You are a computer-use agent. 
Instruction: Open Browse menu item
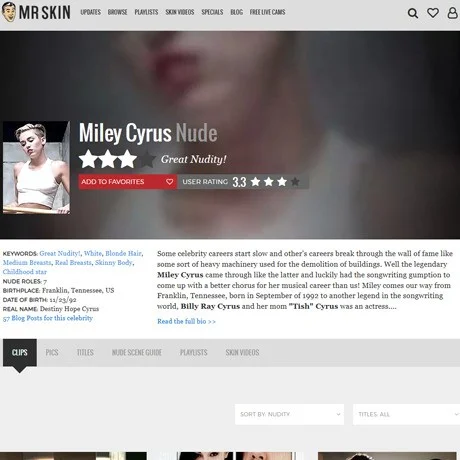point(117,12)
